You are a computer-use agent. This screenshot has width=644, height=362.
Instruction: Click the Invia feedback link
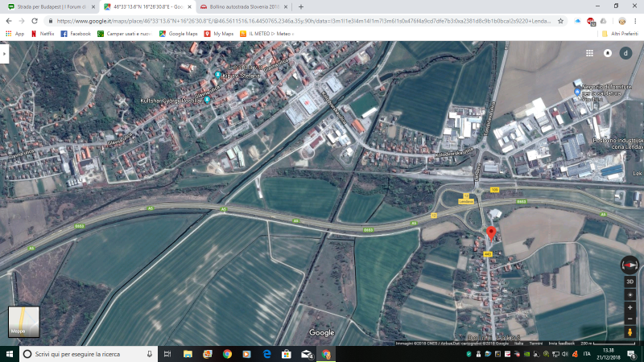tap(563, 343)
